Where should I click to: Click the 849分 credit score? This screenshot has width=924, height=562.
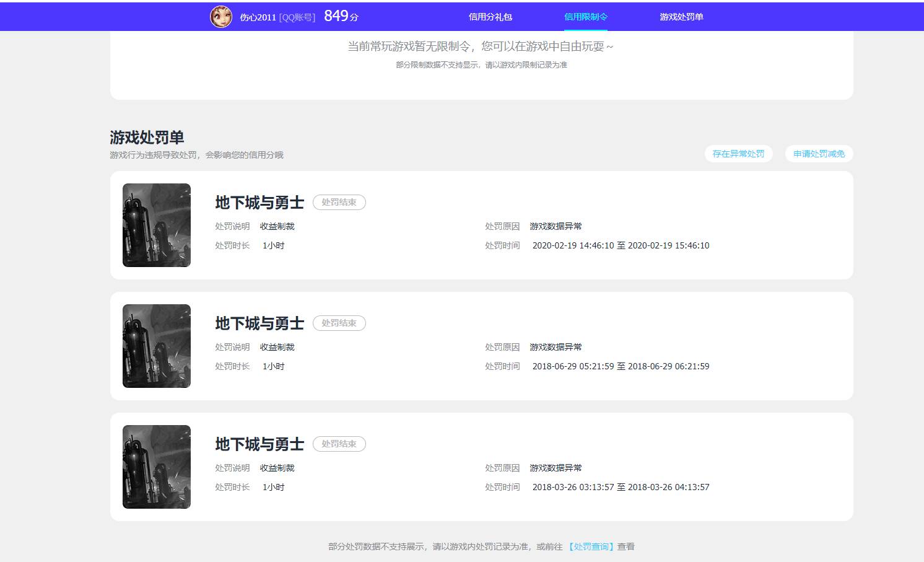coord(341,16)
